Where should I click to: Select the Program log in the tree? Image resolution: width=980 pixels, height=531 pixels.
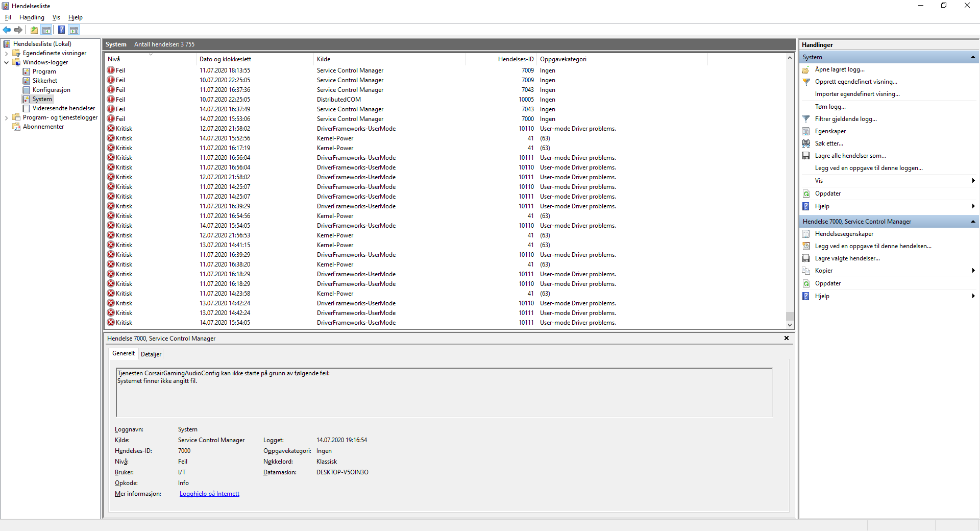click(x=44, y=71)
